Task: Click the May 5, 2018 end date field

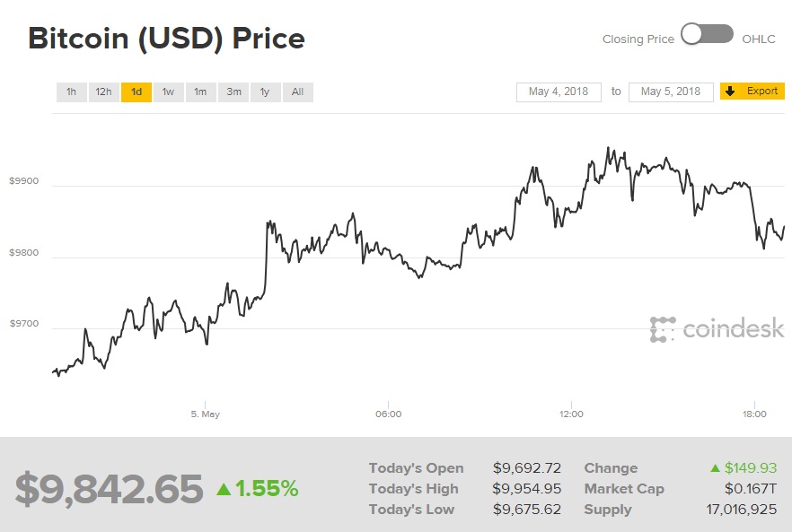Action: pos(671,92)
